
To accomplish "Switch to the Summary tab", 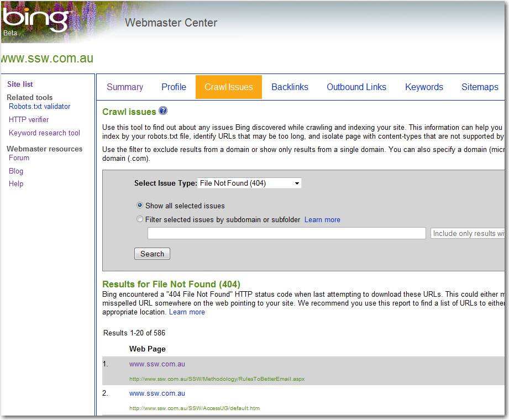I will point(125,87).
